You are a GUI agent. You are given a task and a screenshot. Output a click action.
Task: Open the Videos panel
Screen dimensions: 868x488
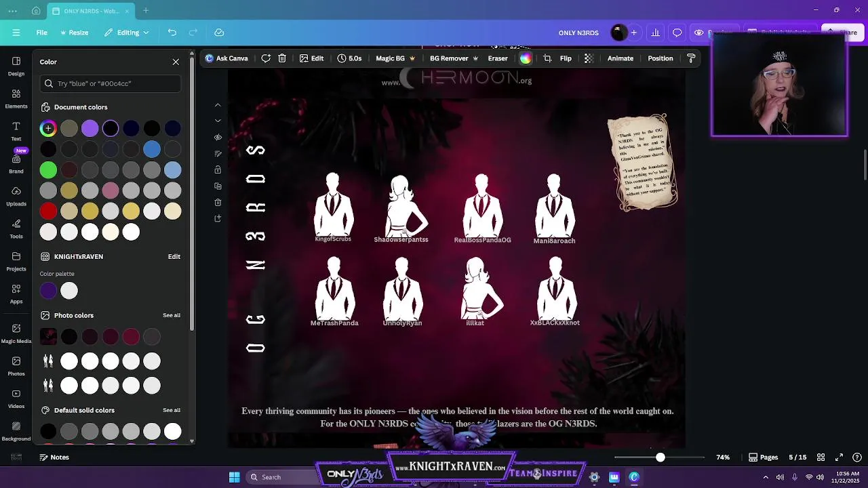(16, 399)
